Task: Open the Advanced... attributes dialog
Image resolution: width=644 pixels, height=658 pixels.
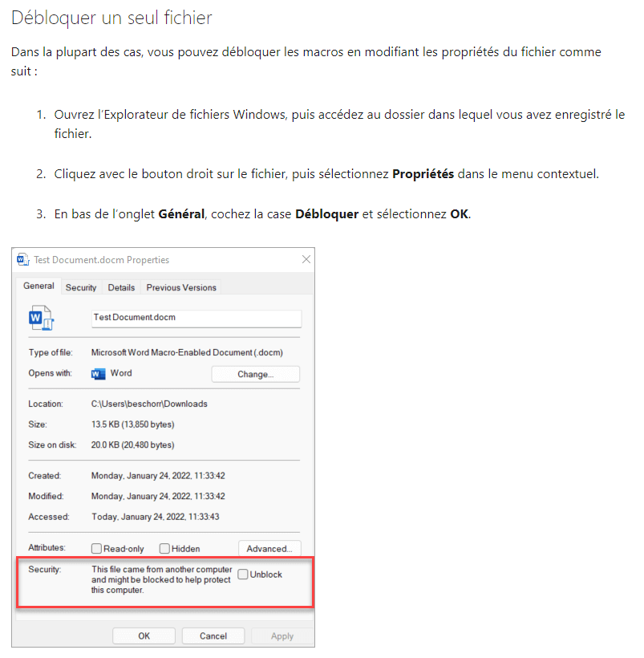Action: 269,549
